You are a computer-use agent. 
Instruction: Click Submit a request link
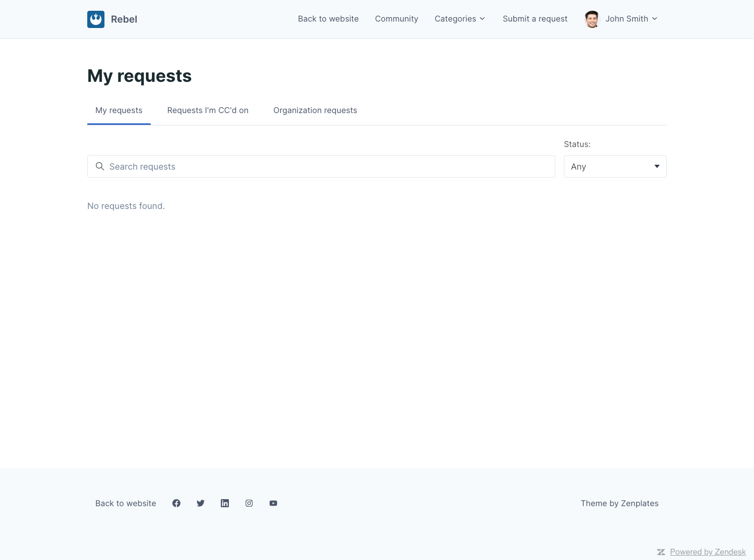(x=535, y=19)
